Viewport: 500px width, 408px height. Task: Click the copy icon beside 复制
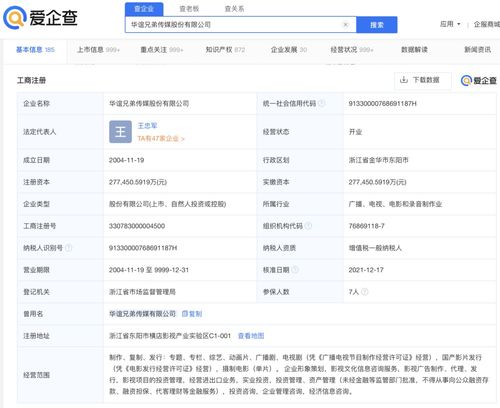click(185, 314)
